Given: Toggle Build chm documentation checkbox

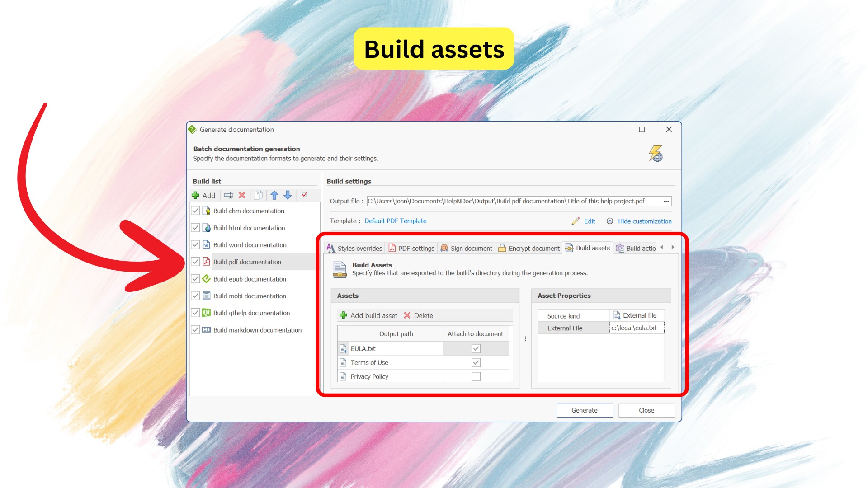Looking at the screenshot, I should [x=195, y=211].
